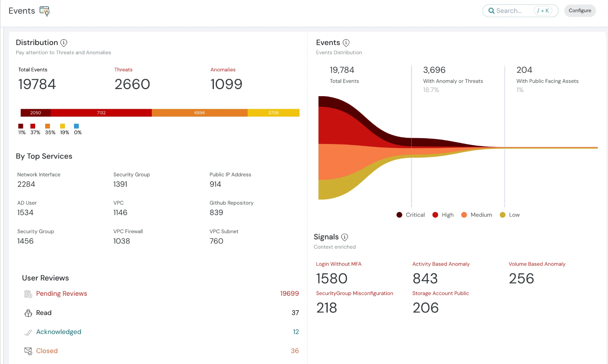Click the Pending Reviews clipboard icon
608x364 pixels.
(28, 294)
